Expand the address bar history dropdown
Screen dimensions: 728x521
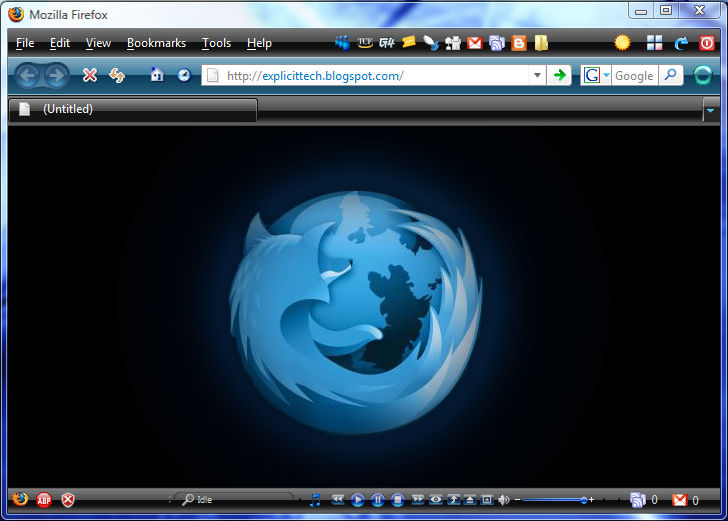pos(537,75)
